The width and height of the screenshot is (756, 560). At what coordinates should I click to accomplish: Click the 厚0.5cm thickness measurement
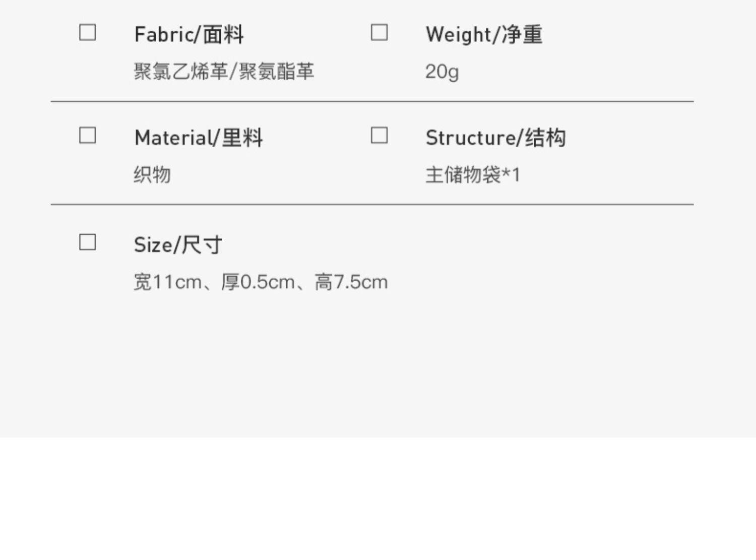click(258, 282)
